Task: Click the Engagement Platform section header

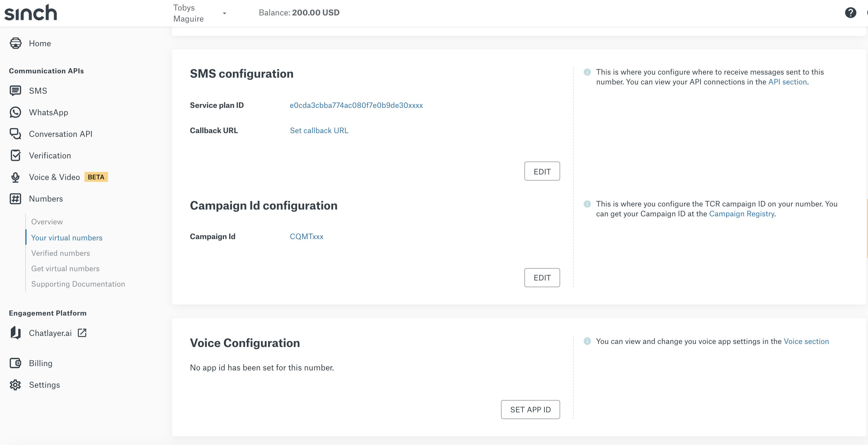Action: click(x=48, y=313)
